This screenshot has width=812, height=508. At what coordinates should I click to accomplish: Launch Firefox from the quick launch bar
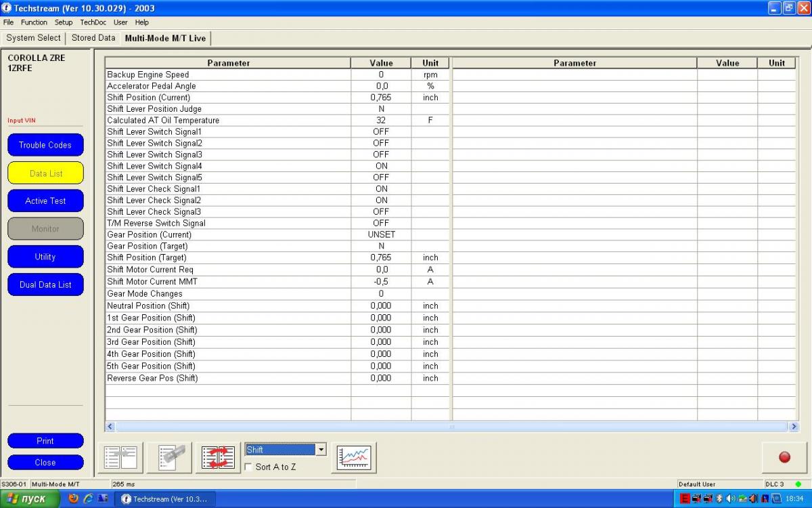coord(74,499)
